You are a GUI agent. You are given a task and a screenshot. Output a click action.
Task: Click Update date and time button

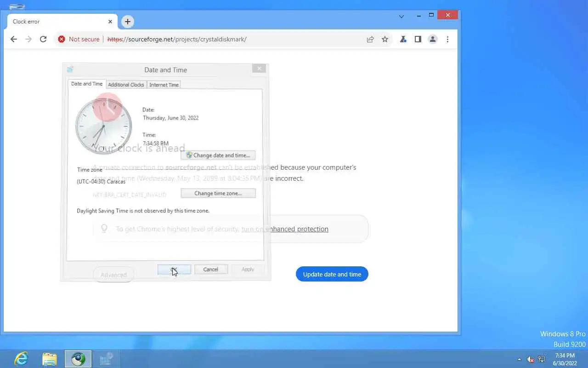[x=332, y=274]
